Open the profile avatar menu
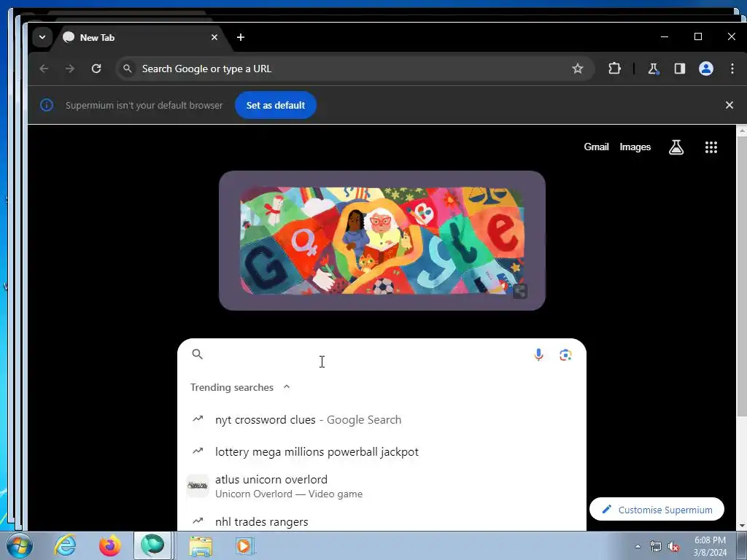 tap(706, 69)
